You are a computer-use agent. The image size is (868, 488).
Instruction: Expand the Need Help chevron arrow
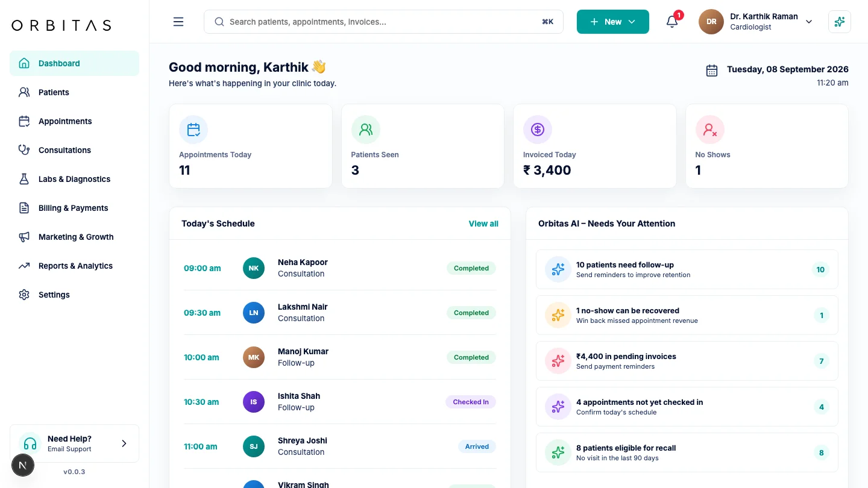click(124, 443)
